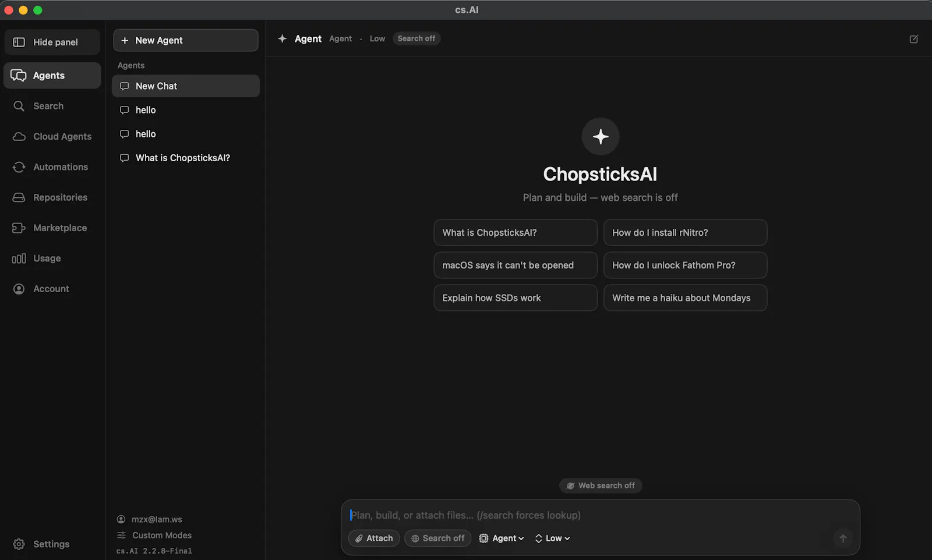Select Write me a haiku about Mondays
The width and height of the screenshot is (932, 560).
tap(685, 297)
